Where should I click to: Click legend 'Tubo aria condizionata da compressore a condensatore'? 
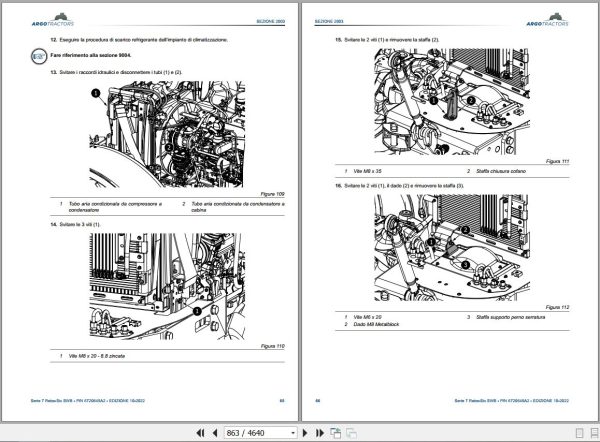(x=115, y=207)
